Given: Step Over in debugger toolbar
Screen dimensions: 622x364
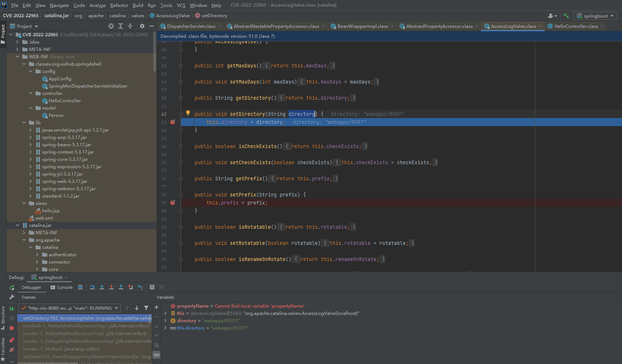Looking at the screenshot, I should click(x=92, y=287).
